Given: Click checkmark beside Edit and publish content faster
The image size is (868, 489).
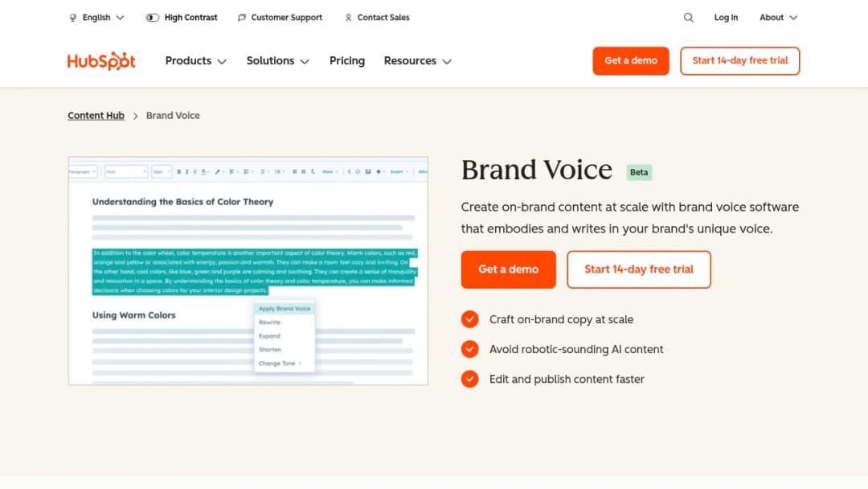Looking at the screenshot, I should click(469, 380).
